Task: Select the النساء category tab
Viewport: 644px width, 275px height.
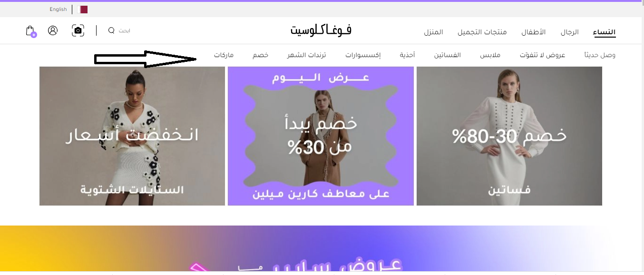Action: click(x=604, y=32)
